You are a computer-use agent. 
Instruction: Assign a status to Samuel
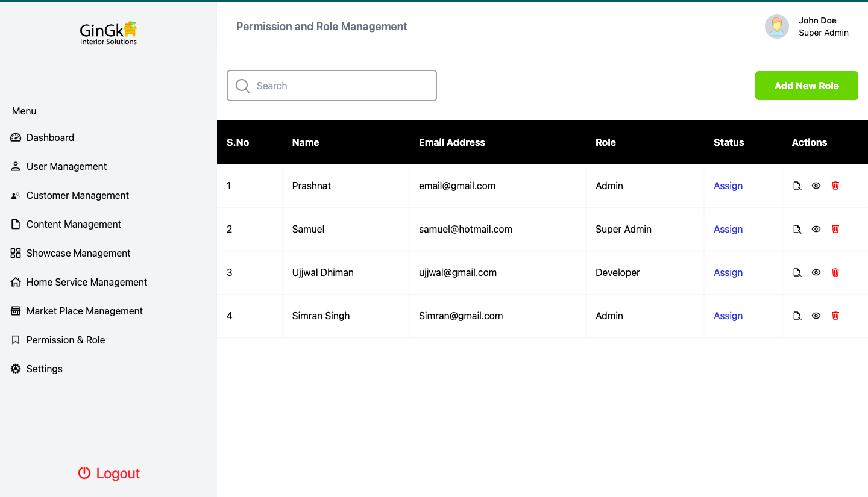click(728, 229)
